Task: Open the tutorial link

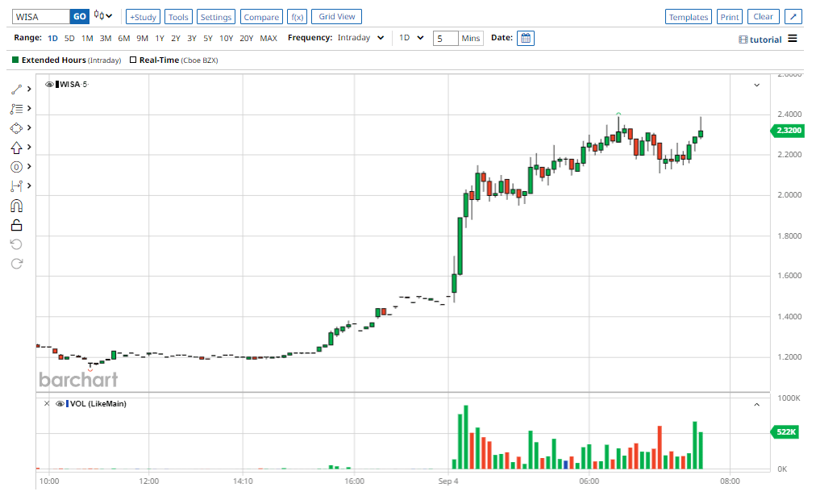Action: tap(760, 40)
